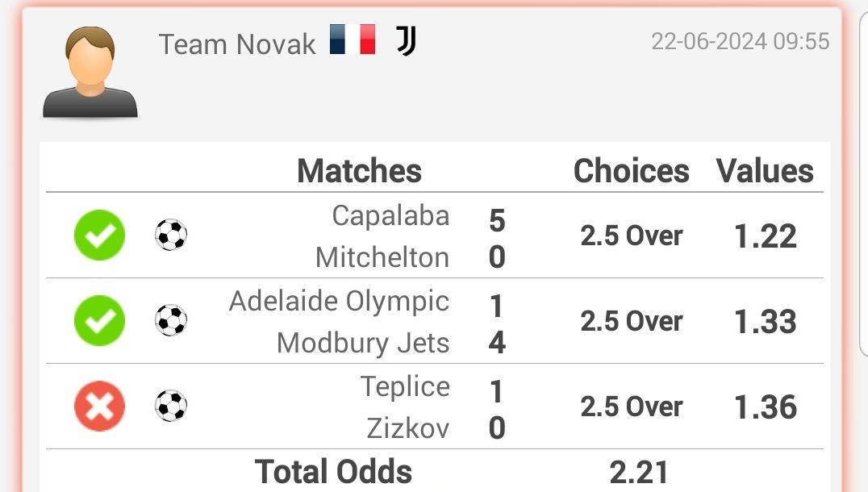Tap the 22-06-2024 09:55 timestamp

tap(740, 41)
